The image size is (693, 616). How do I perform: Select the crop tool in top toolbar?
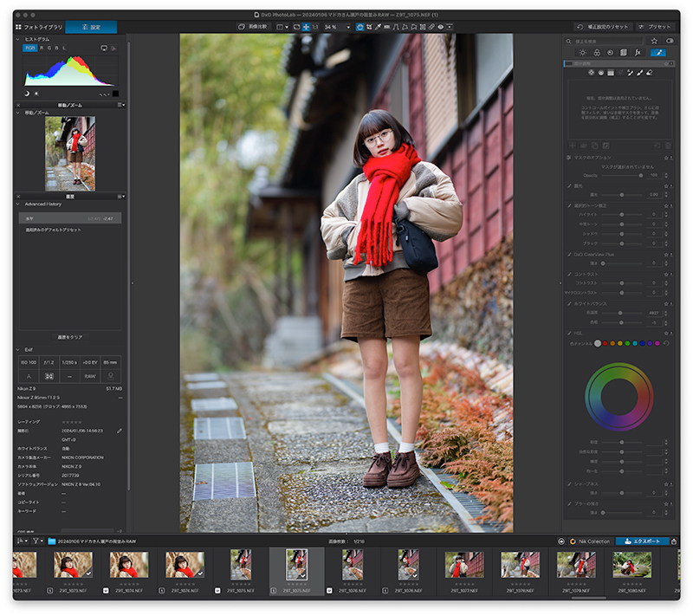click(x=369, y=27)
